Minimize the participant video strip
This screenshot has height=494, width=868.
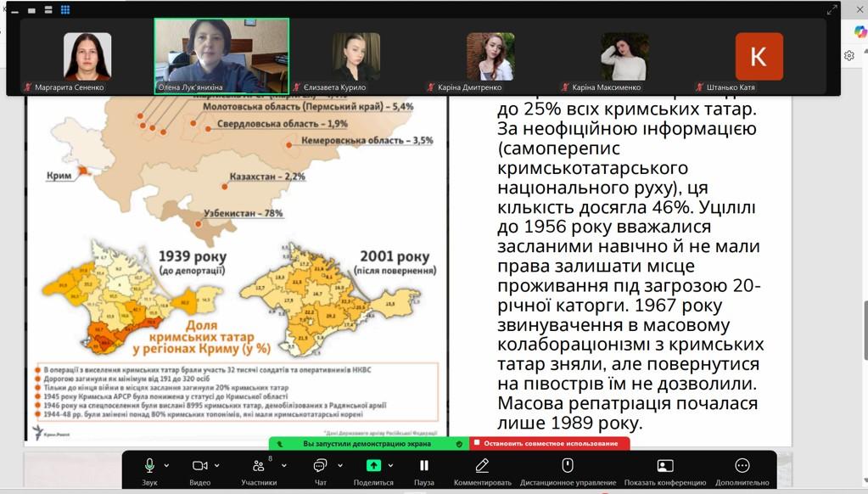point(15,11)
